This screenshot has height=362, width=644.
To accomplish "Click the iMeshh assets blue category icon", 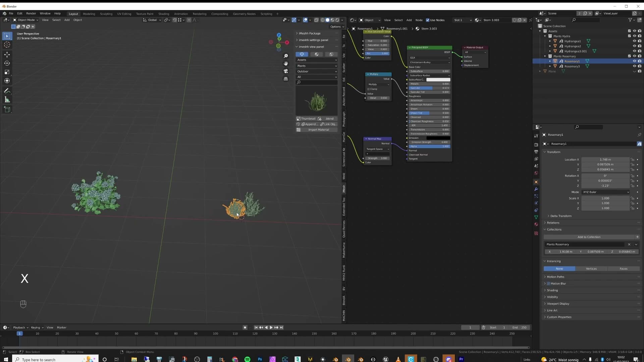I will [x=302, y=54].
